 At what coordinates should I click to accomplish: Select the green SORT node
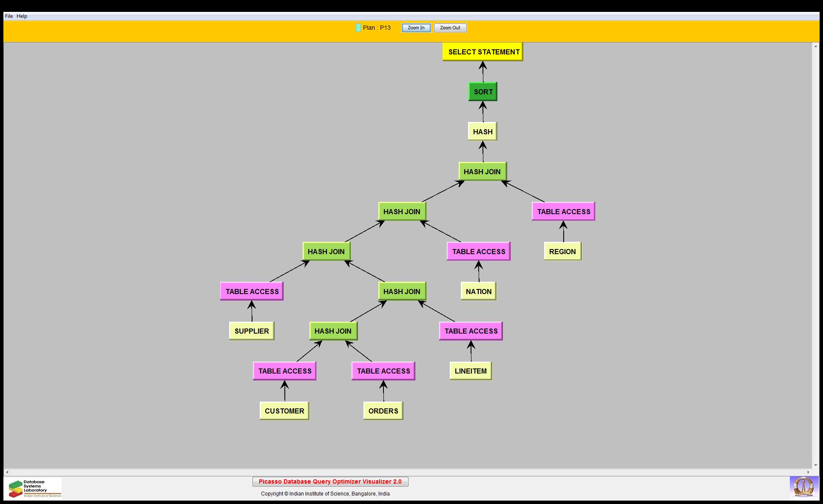click(x=482, y=92)
